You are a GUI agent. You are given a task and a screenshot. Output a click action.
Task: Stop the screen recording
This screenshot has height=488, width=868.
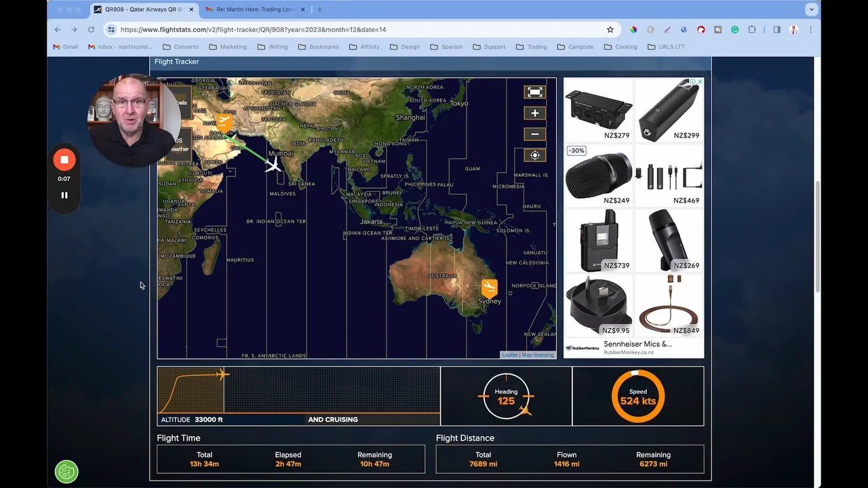click(64, 160)
